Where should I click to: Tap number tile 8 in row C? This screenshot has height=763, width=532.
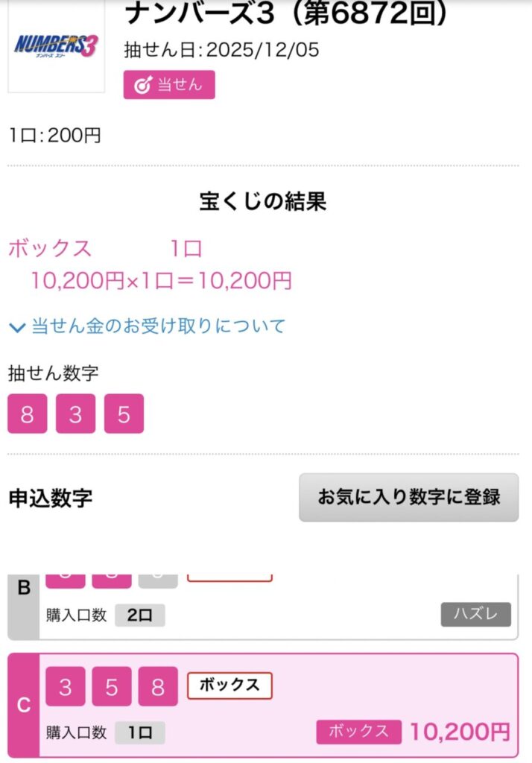pos(158,686)
